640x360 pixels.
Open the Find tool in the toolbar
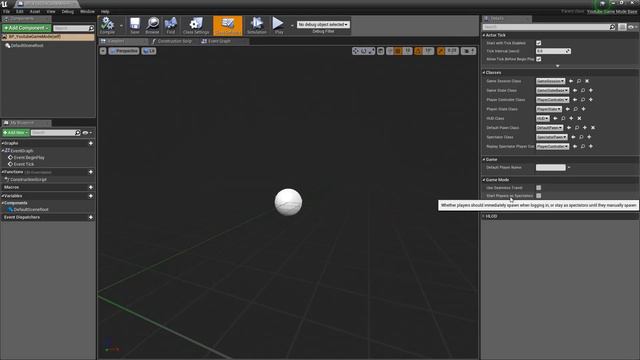[171, 25]
